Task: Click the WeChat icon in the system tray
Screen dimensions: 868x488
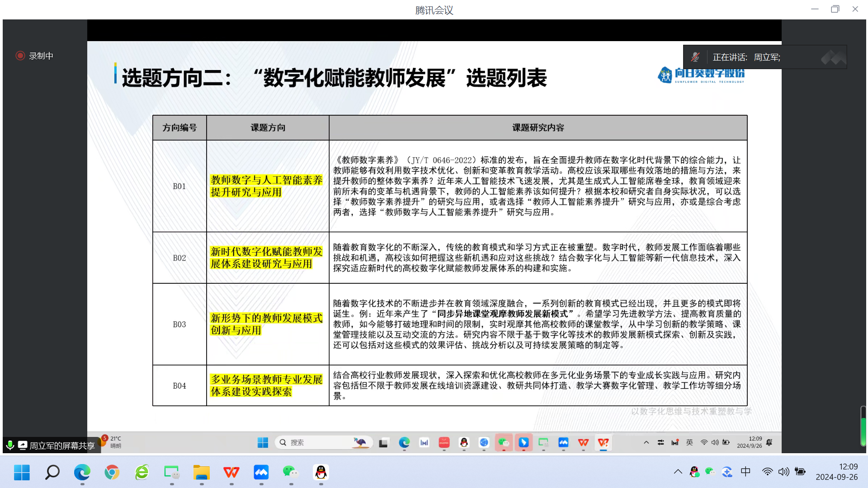Action: [x=710, y=472]
